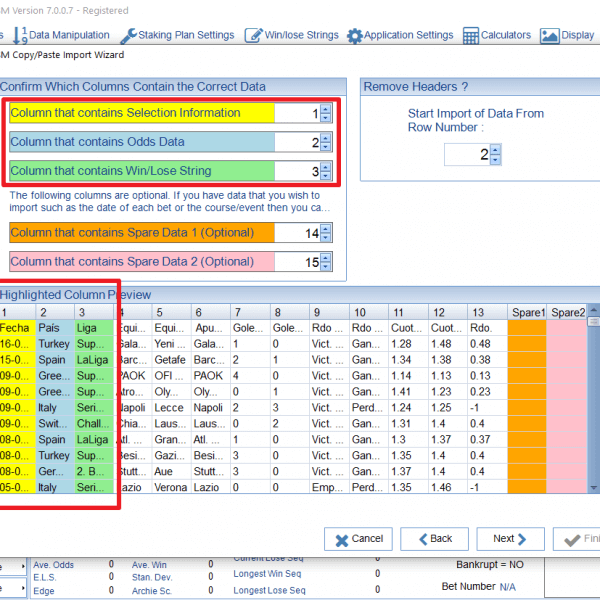Click the Aue cell
Image resolution: width=600 pixels, height=600 pixels.
(x=171, y=471)
